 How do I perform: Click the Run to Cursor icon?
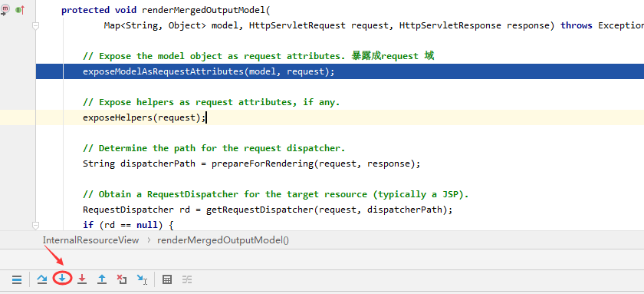point(142,280)
